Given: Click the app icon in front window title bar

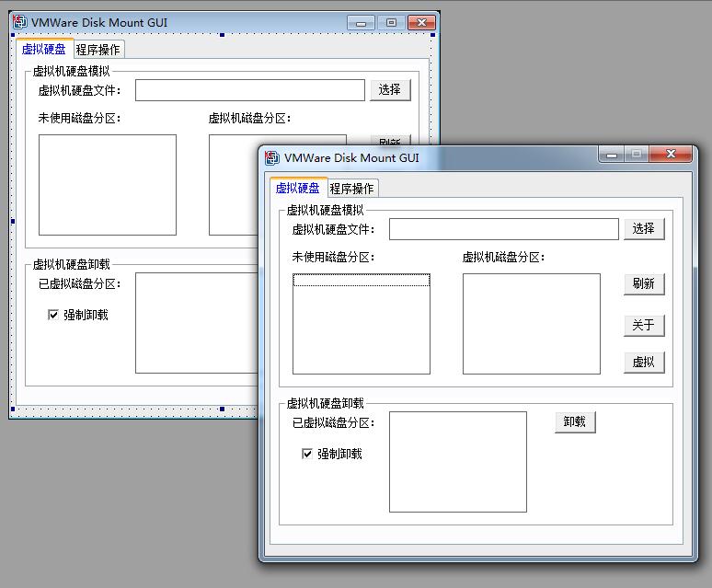Looking at the screenshot, I should (x=272, y=157).
